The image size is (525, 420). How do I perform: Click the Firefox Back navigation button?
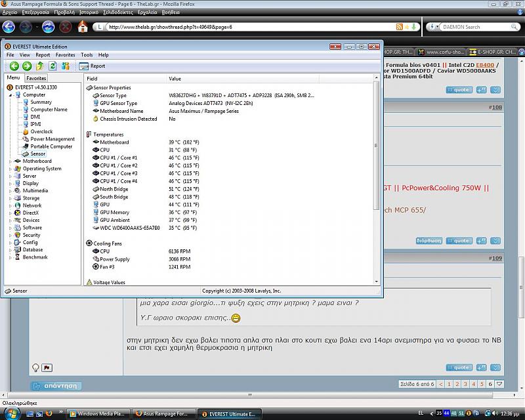tap(9, 27)
